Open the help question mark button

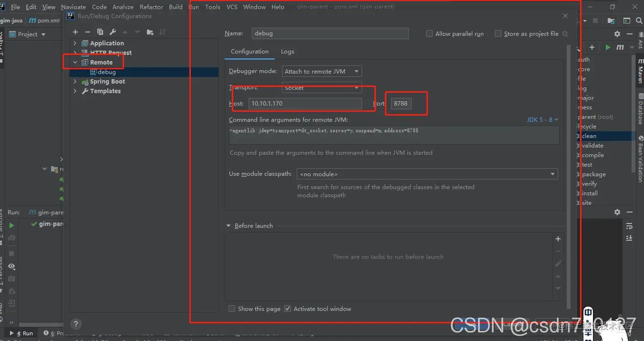click(x=76, y=324)
